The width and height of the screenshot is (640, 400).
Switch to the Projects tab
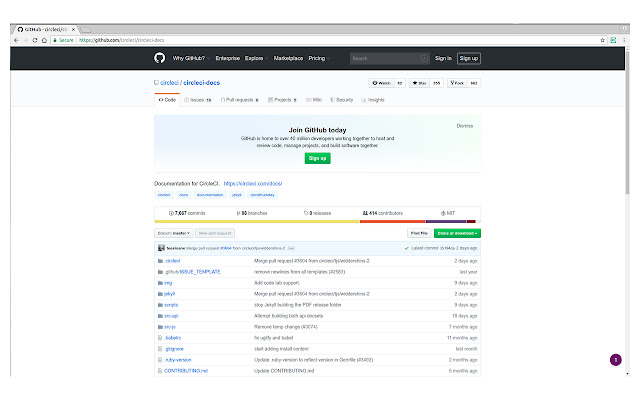point(282,100)
